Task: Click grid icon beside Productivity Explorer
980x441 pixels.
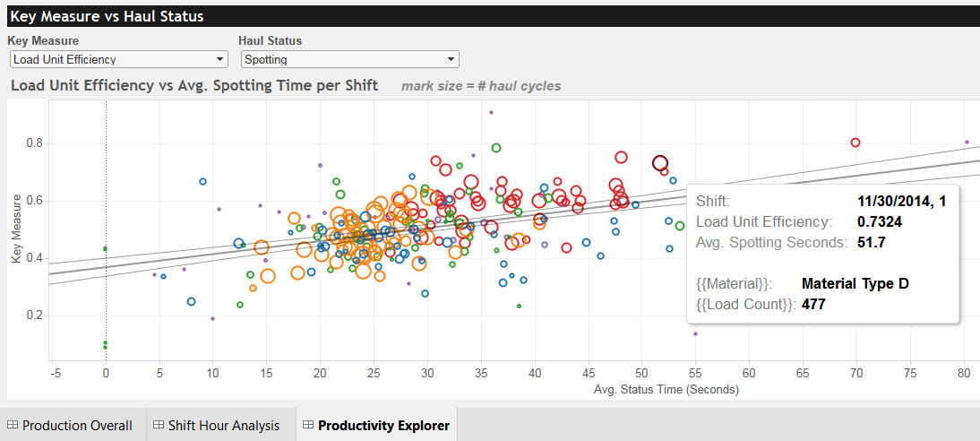Action: (x=308, y=426)
